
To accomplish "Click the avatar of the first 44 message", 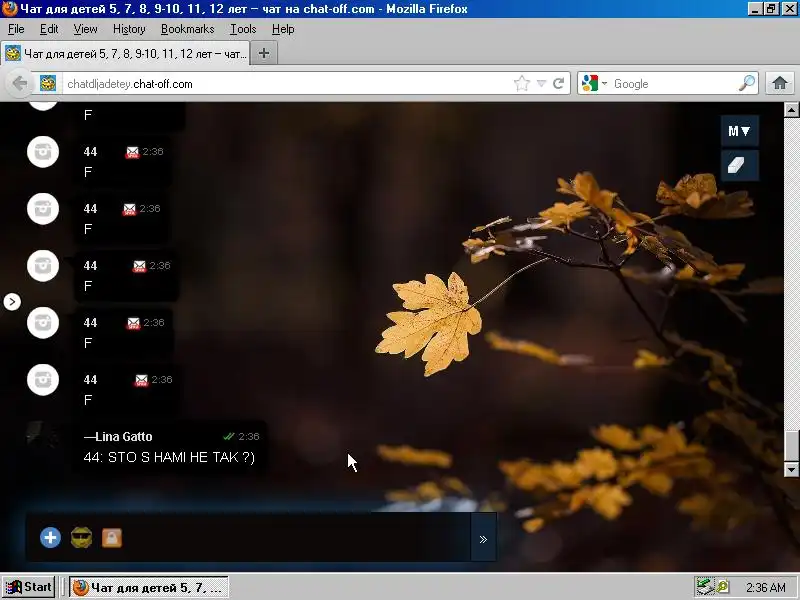I will (x=43, y=152).
